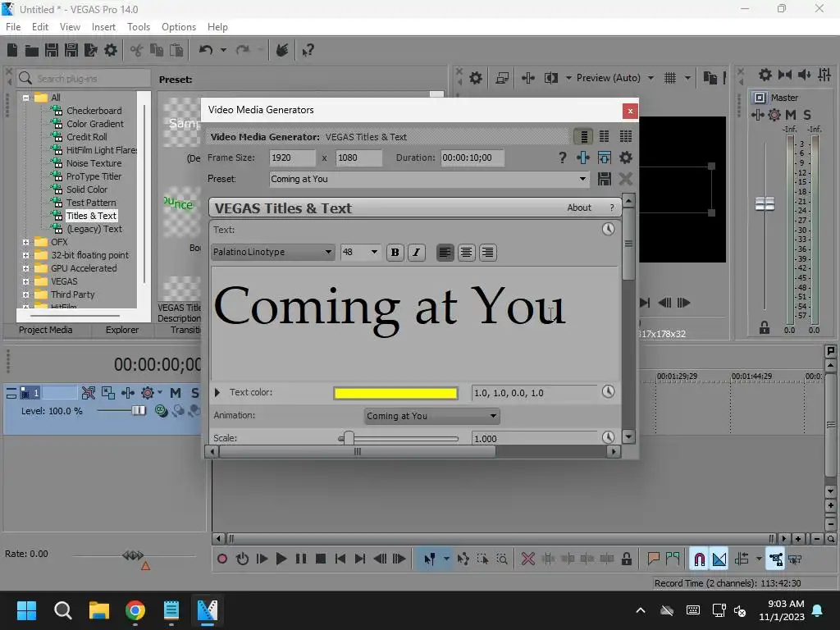Open Windows Start menu
Image resolution: width=840 pixels, height=630 pixels.
pyautogui.click(x=26, y=610)
